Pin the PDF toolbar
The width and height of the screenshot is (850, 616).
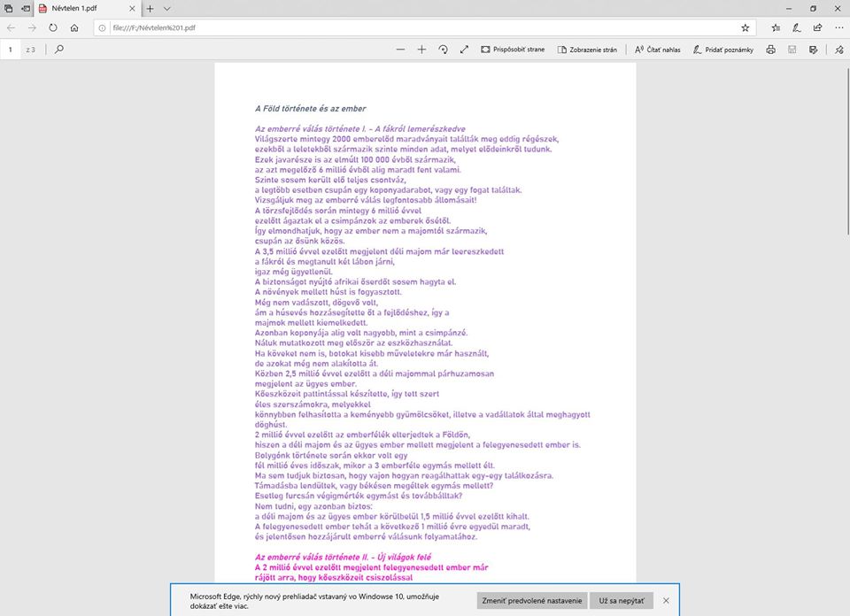(x=838, y=50)
